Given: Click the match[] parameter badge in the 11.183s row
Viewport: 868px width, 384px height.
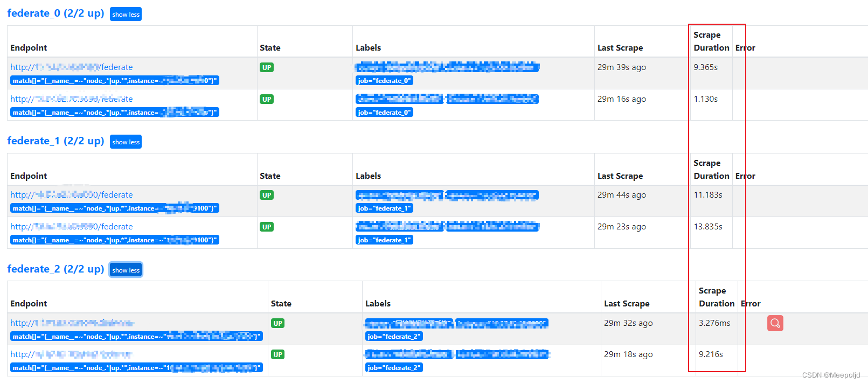Looking at the screenshot, I should click(115, 208).
